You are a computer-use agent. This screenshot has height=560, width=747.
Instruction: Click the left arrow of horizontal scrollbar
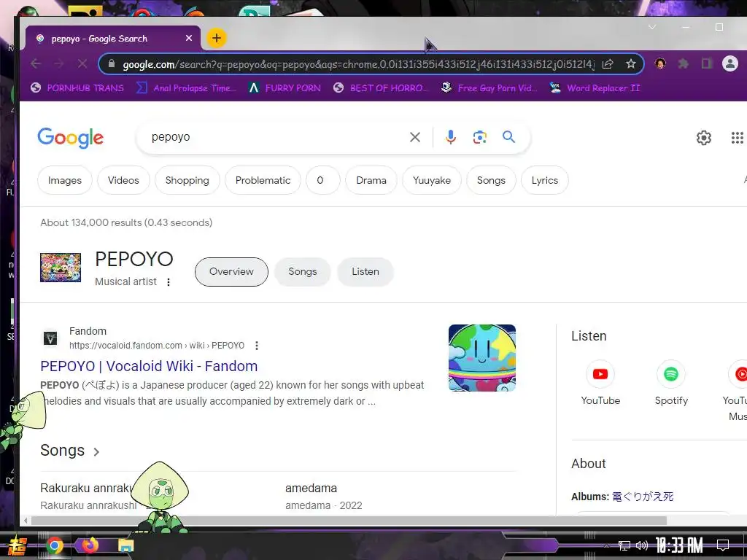[x=26, y=521]
